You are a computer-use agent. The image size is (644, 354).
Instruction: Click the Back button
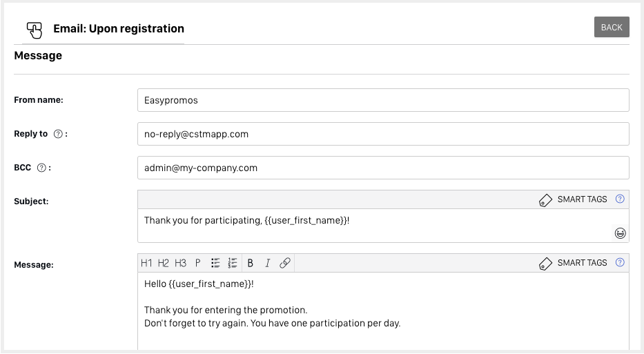tap(612, 28)
